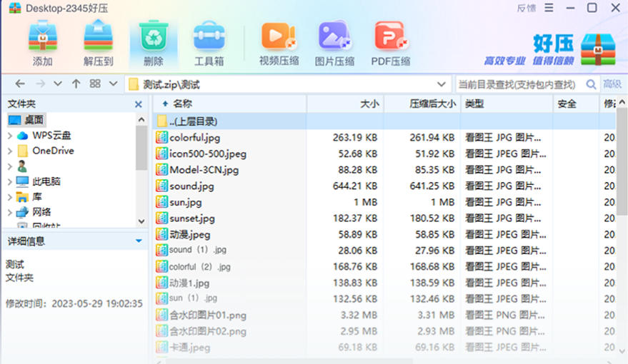Open the view mode dropdown arrow
Screen dimensions: 628x364
pyautogui.click(x=114, y=84)
